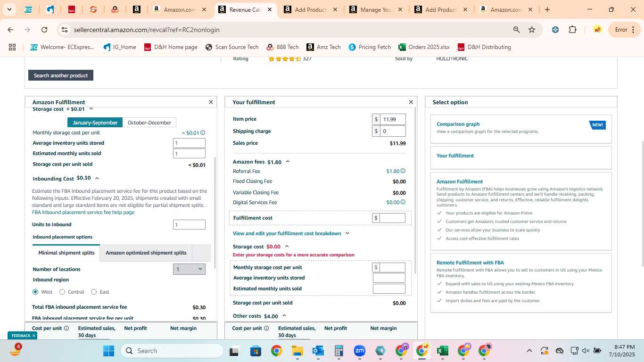Edit the Shipping charge field
This screenshot has width=644, height=362.
[393, 131]
